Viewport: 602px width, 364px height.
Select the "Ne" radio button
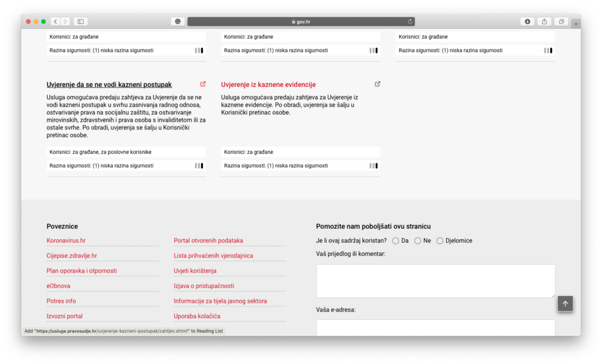[x=418, y=241]
